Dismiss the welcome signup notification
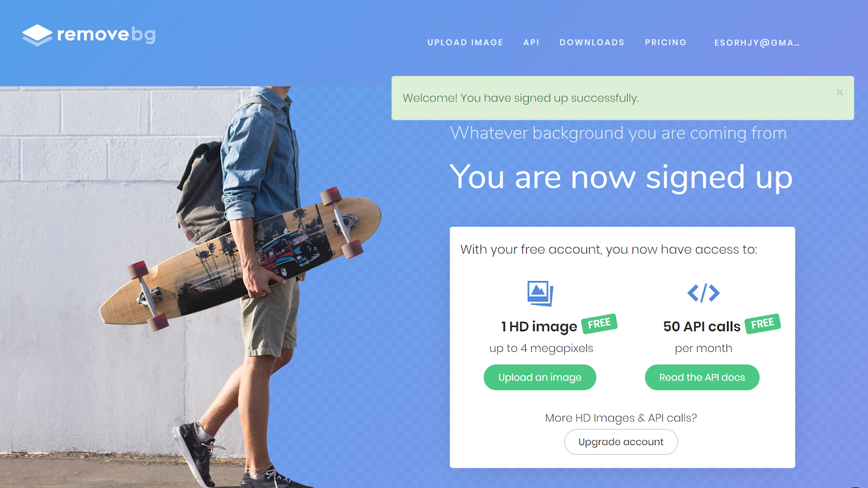868x488 pixels. point(840,92)
